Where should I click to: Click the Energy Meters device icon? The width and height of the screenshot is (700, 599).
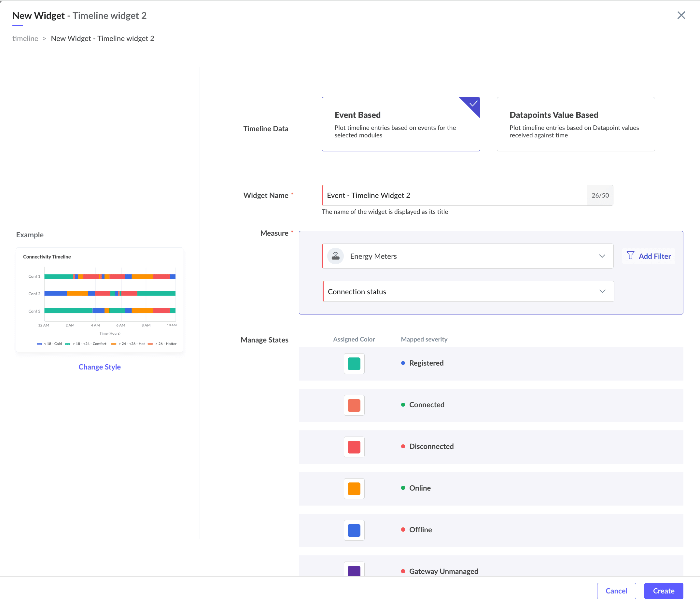pos(335,256)
